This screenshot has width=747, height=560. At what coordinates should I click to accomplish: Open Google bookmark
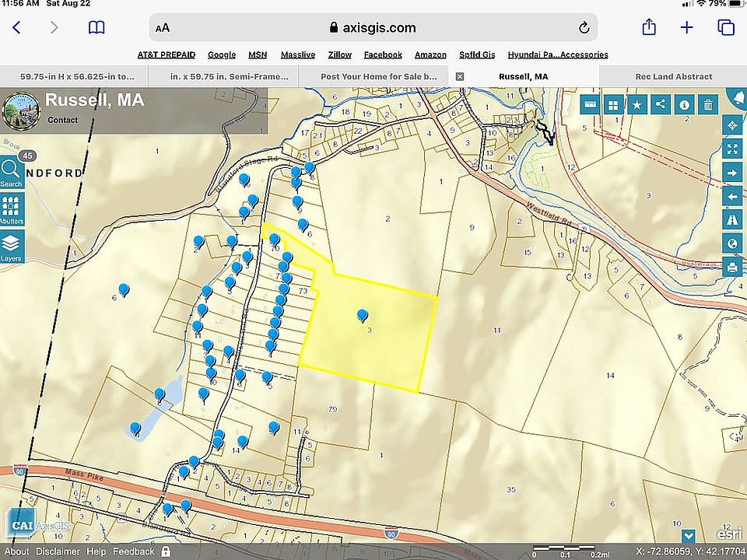pyautogui.click(x=222, y=54)
